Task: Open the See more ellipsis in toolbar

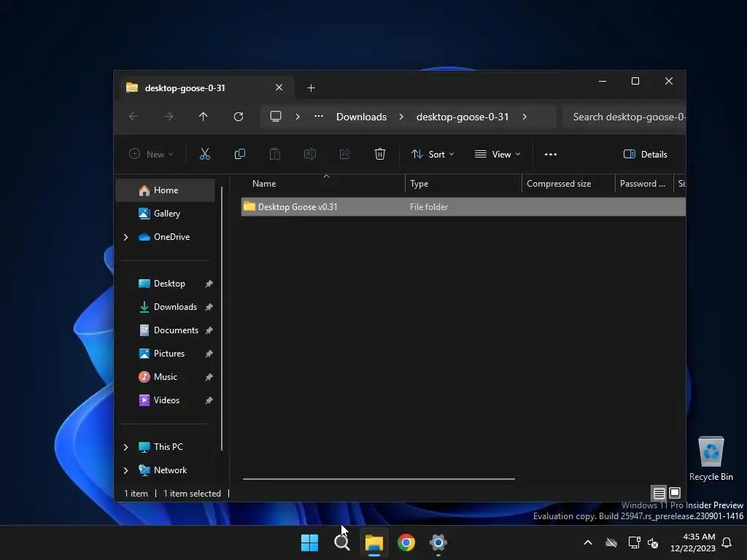Action: 551,155
